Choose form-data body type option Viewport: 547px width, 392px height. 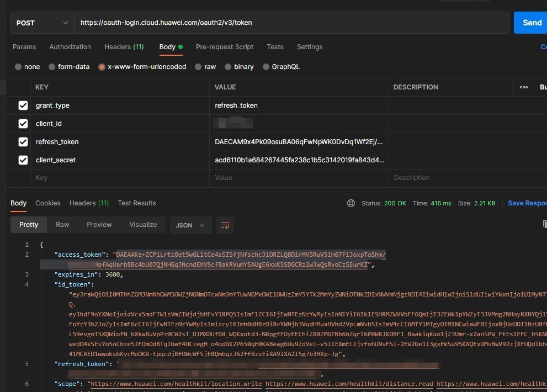point(52,67)
